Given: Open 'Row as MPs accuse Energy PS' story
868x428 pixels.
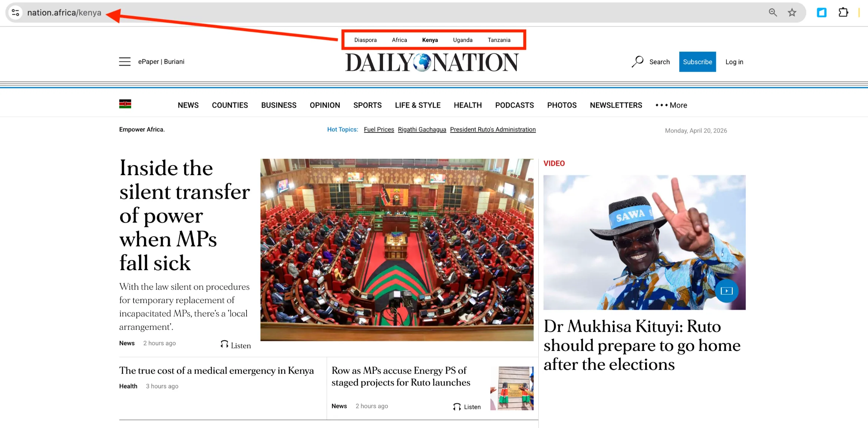Looking at the screenshot, I should pyautogui.click(x=401, y=376).
